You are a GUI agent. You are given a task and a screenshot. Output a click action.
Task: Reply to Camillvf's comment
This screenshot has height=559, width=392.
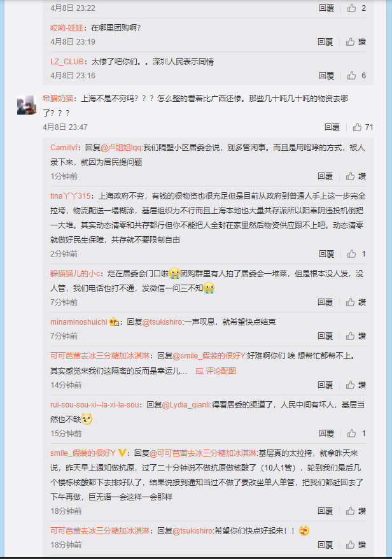coord(325,176)
